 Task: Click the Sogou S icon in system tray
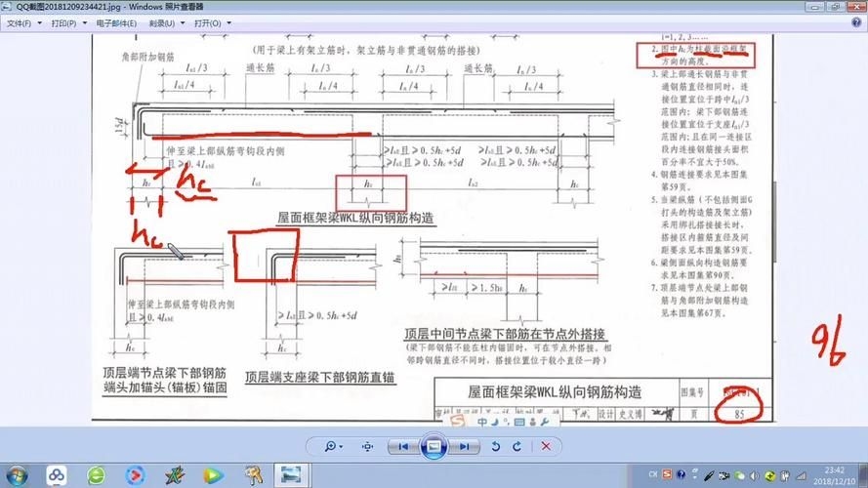click(667, 474)
